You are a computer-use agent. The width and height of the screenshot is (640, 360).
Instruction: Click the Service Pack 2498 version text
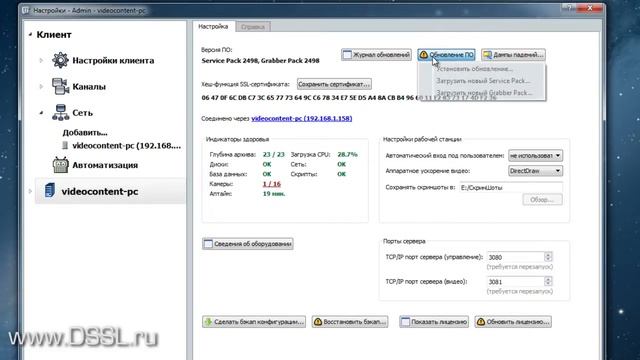click(260, 61)
